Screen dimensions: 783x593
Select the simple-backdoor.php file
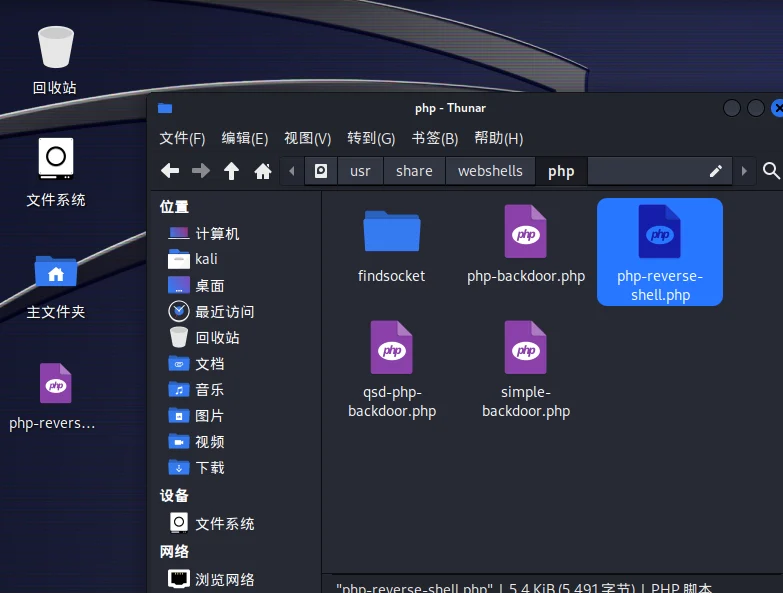[x=526, y=370]
